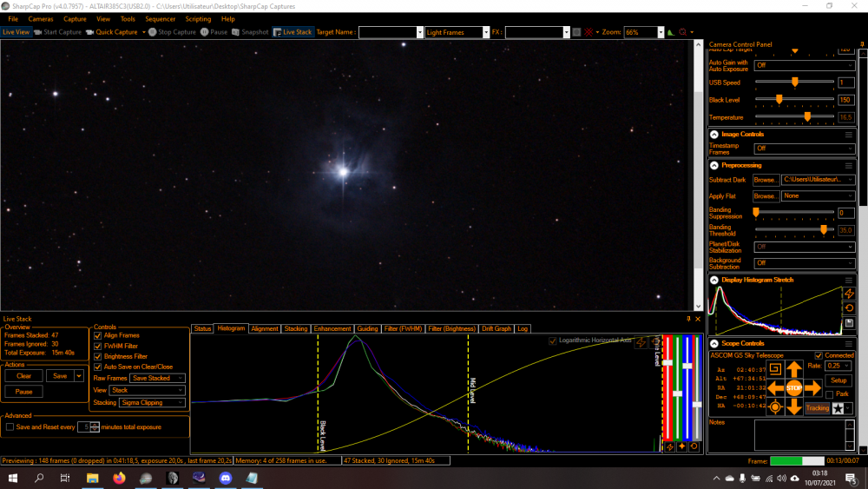Screen dimensions: 868x489
Task: Pin the Live Stack panel
Action: (x=688, y=319)
